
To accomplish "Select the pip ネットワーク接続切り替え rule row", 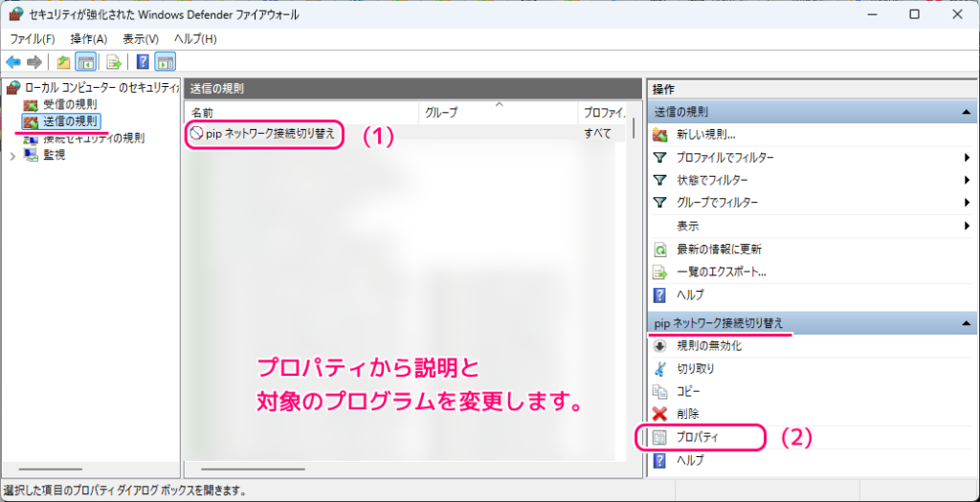I will click(x=405, y=133).
